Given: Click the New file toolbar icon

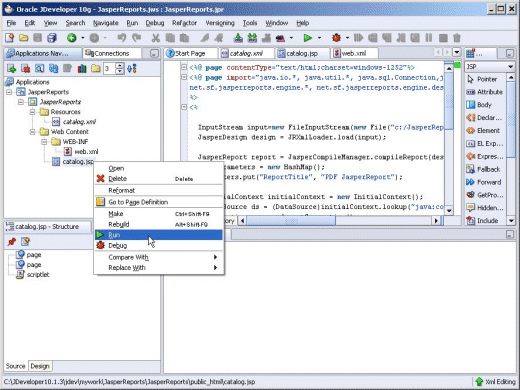Looking at the screenshot, I should click(x=9, y=38).
